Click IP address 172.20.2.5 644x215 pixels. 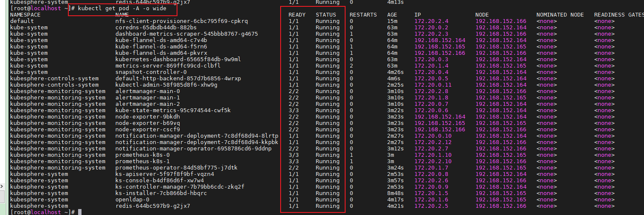[x=431, y=206]
